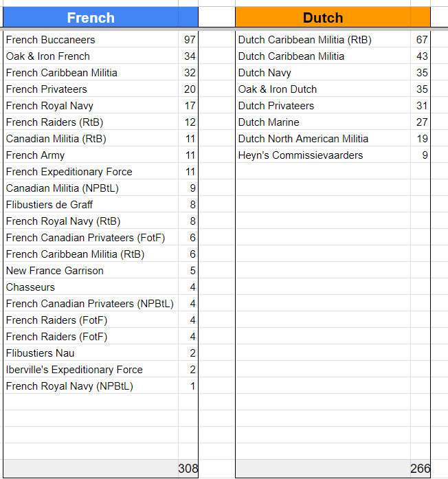Click the Oak & Iron Dutch cell
Viewport: 448px width, 479px height.
pyautogui.click(x=278, y=89)
